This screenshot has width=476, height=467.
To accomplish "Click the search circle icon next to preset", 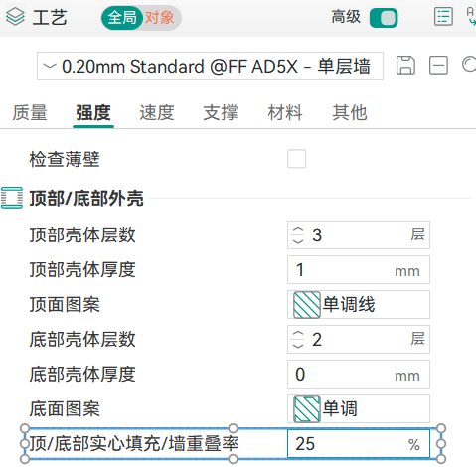I will tap(469, 65).
